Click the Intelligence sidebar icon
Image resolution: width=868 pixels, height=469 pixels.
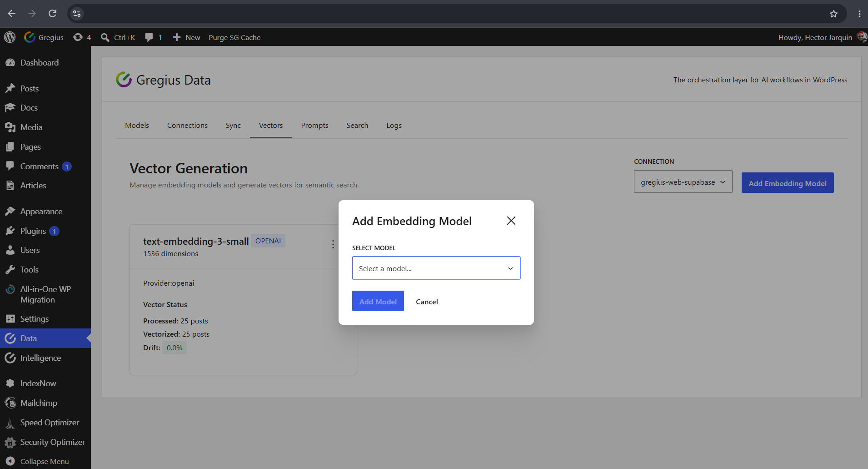10,358
